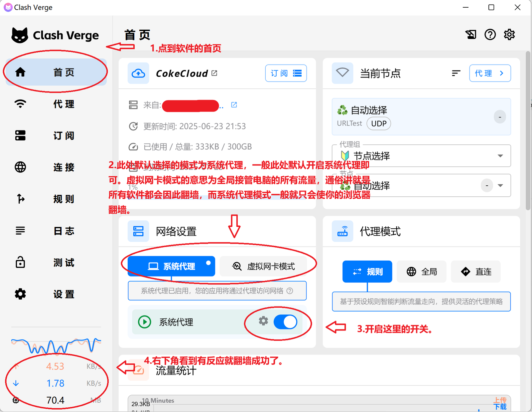Click the 首页 page title
This screenshot has height=412, width=532.
click(x=137, y=35)
